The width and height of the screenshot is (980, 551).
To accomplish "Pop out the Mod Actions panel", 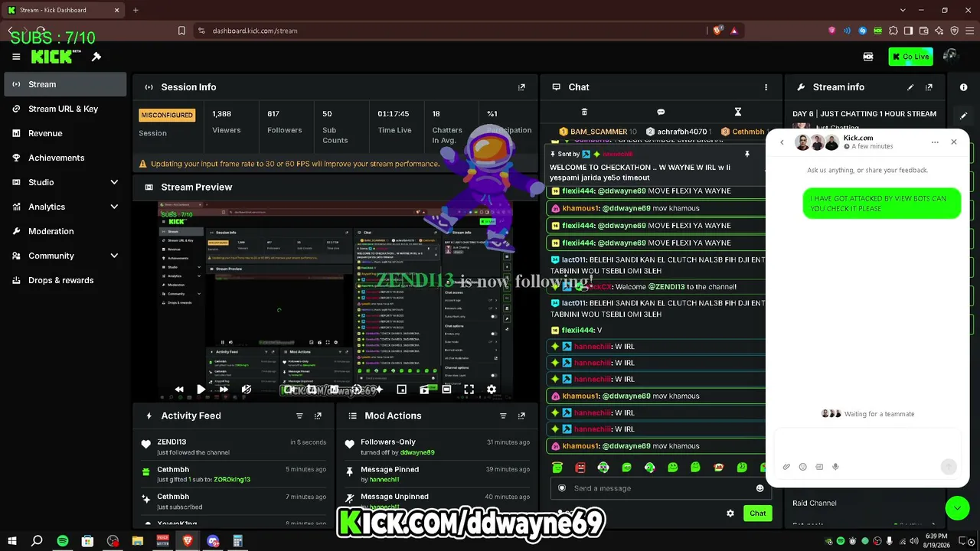I will 521,416.
